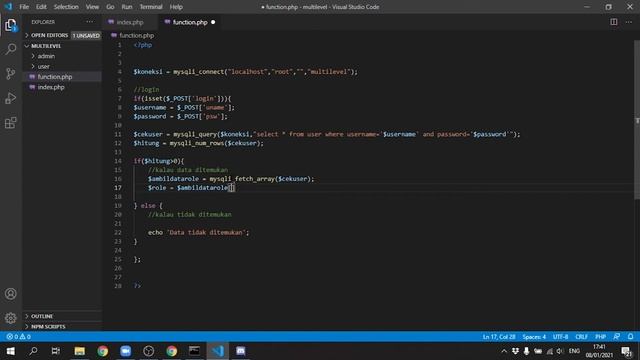
Task: Open the Accounts menu icon
Action: tap(11, 294)
